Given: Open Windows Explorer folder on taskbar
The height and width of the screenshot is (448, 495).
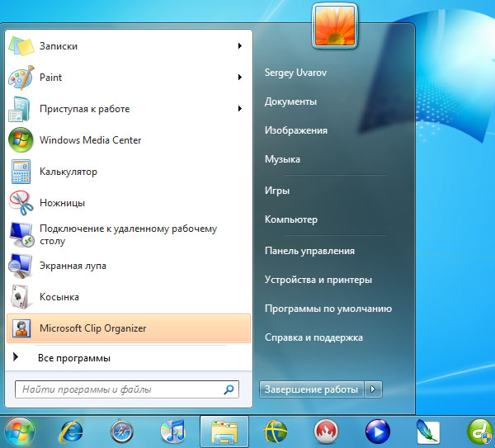Looking at the screenshot, I should click(224, 431).
